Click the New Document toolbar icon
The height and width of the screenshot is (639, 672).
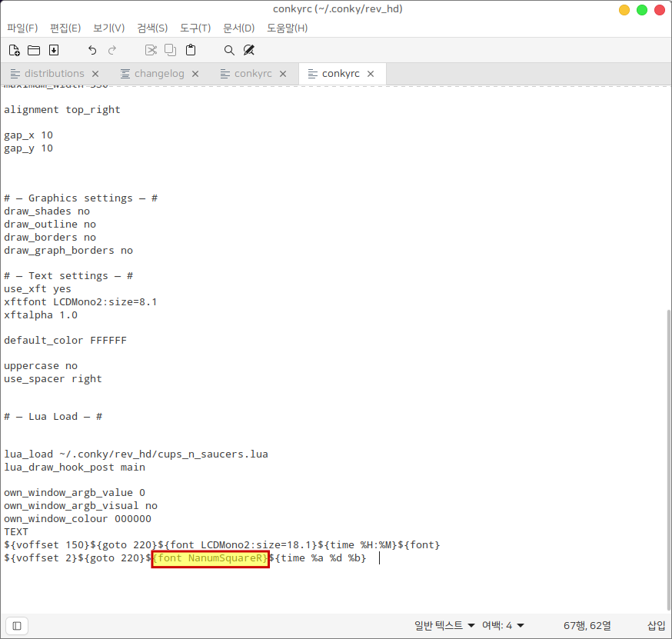point(14,50)
